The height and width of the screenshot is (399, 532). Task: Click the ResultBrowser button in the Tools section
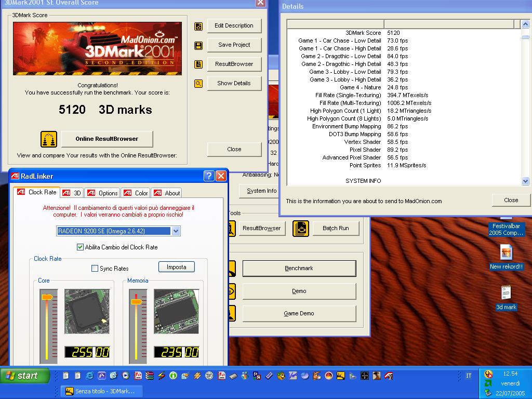click(x=262, y=229)
